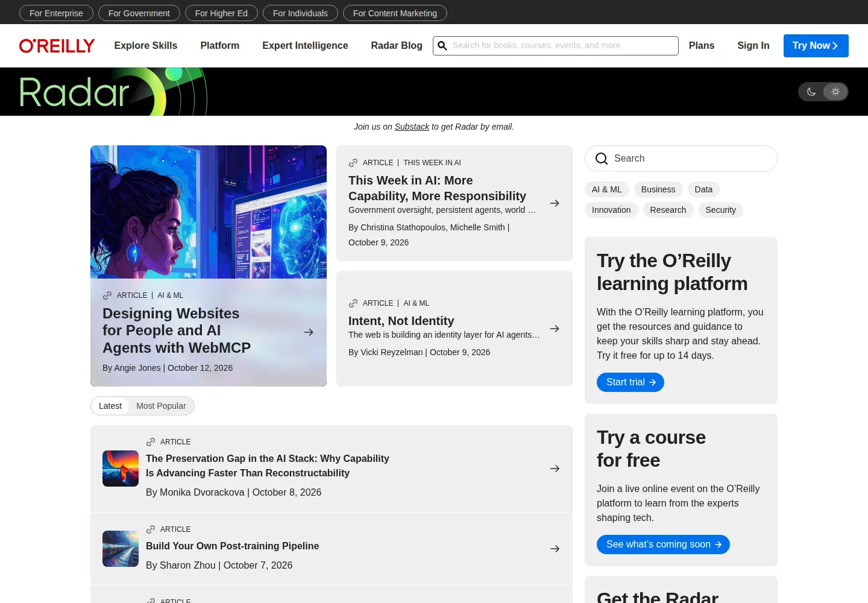Switch to light mode with sun icon
Viewport: 868px width, 603px height.
[835, 92]
